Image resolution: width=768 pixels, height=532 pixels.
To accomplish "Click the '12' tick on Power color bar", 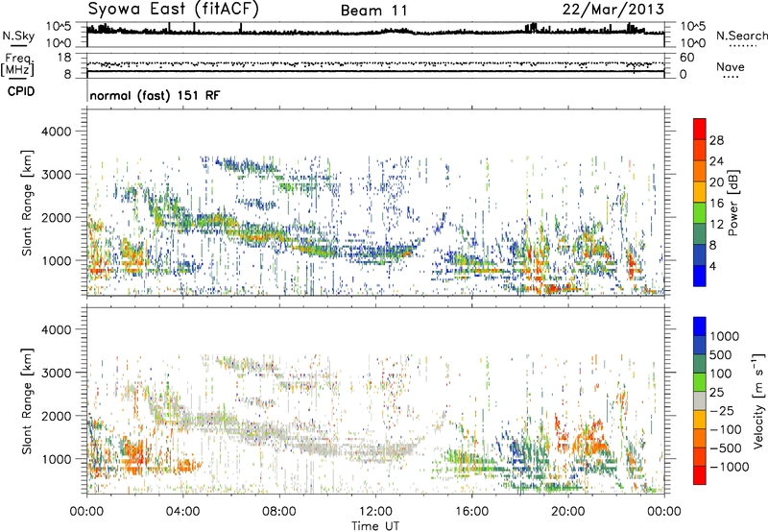I will click(716, 225).
